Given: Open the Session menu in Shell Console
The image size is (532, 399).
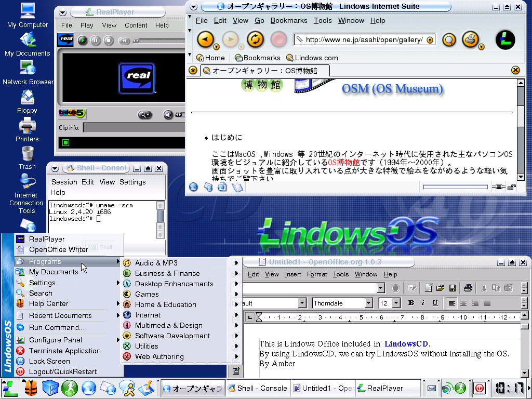Looking at the screenshot, I should pos(64,182).
